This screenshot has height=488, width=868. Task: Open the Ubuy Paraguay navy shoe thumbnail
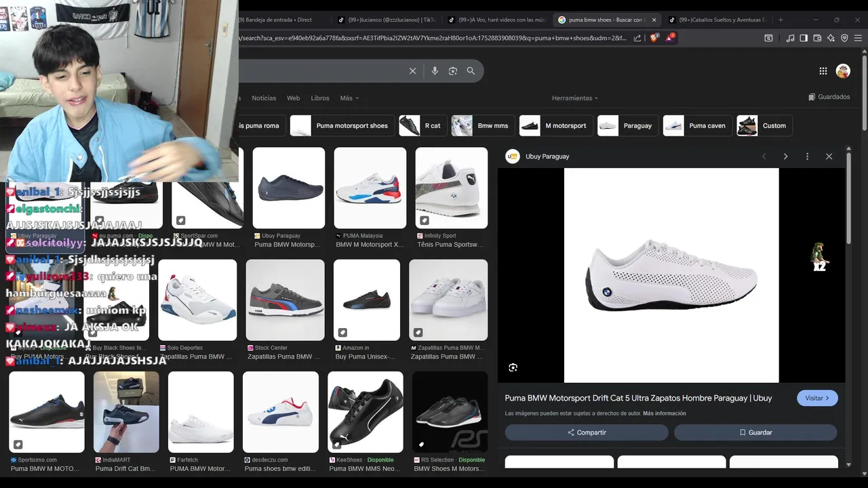pyautogui.click(x=288, y=188)
